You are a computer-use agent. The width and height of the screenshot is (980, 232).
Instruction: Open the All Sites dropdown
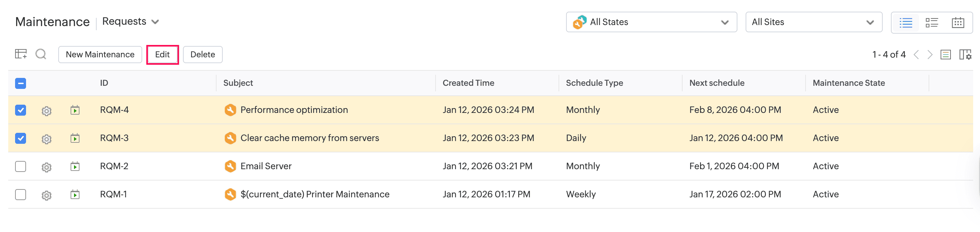coord(813,22)
